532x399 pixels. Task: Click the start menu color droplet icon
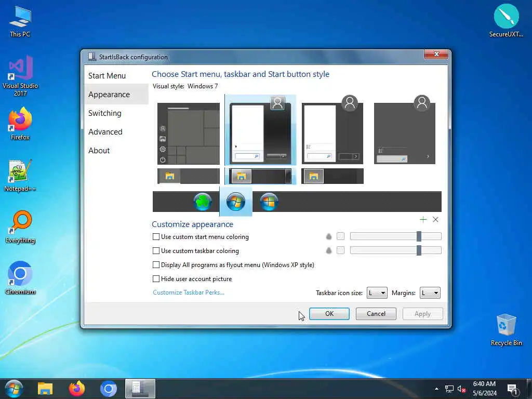pyautogui.click(x=328, y=236)
